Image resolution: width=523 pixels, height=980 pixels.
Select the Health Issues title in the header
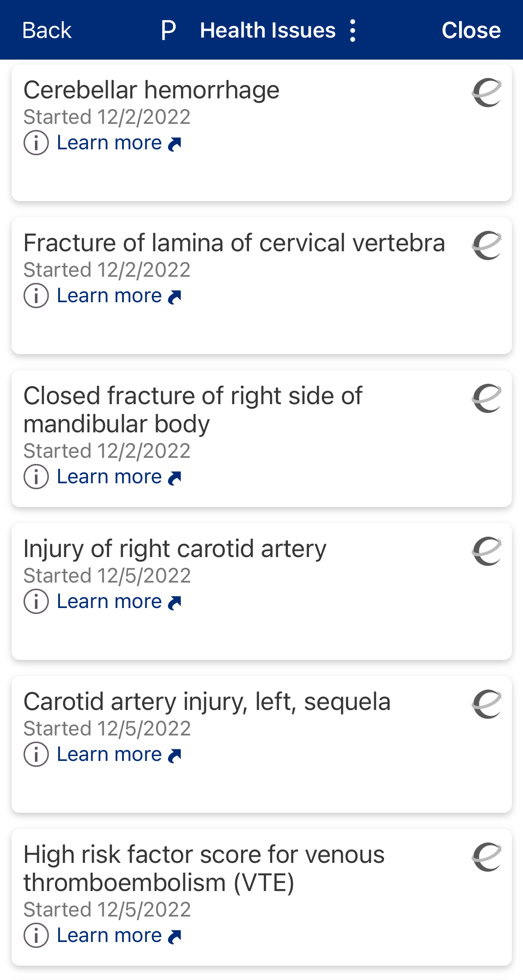pyautogui.click(x=268, y=30)
